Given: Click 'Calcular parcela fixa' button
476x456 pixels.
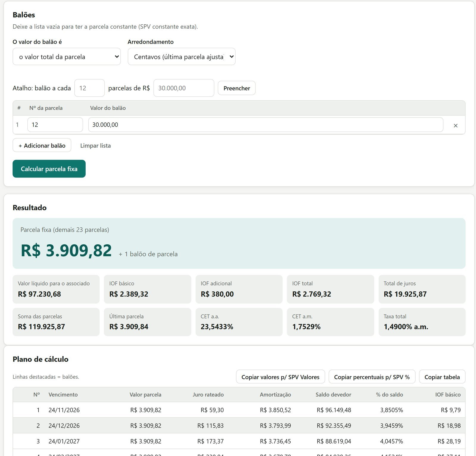Looking at the screenshot, I should (49, 169).
